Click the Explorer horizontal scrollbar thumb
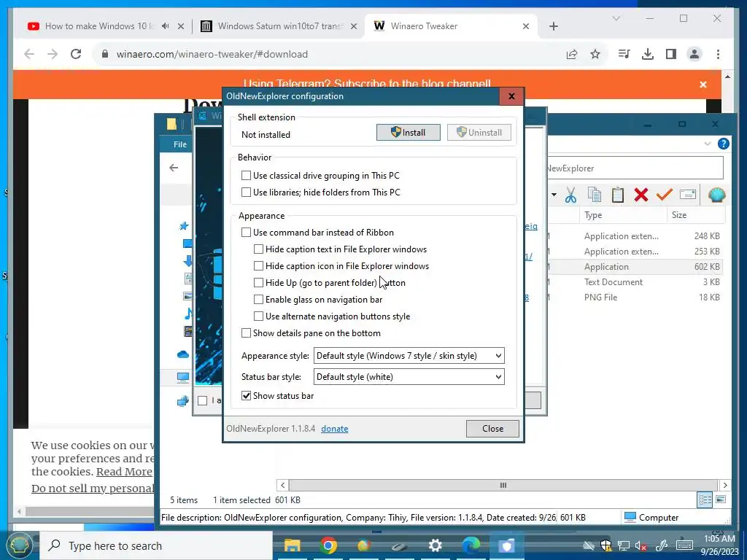The image size is (747, 560). click(x=503, y=485)
